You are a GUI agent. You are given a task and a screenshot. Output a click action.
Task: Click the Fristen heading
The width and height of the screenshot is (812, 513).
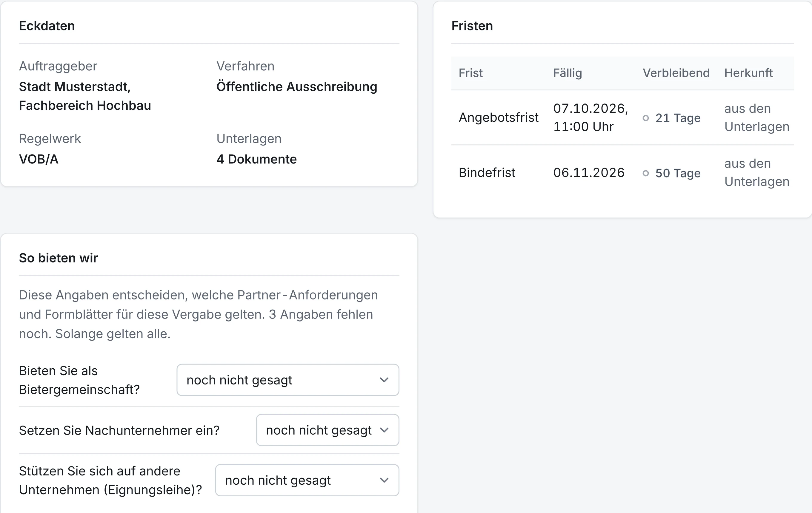tap(472, 26)
